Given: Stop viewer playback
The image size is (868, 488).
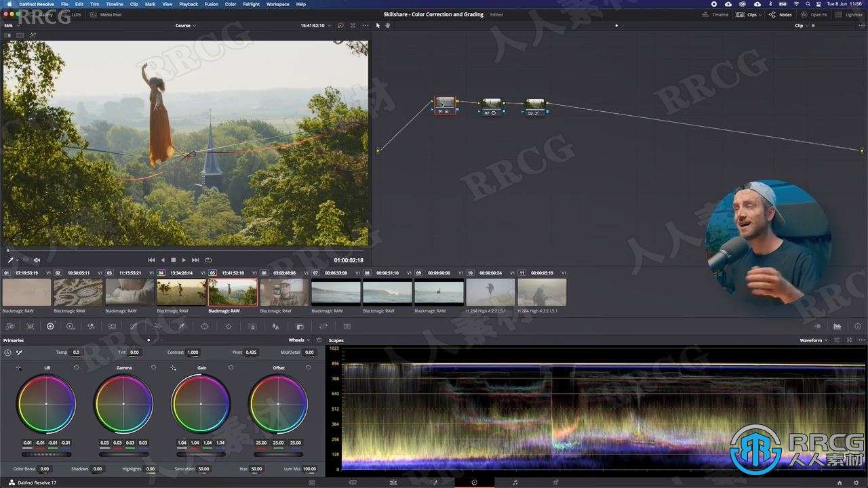Looking at the screenshot, I should point(173,260).
